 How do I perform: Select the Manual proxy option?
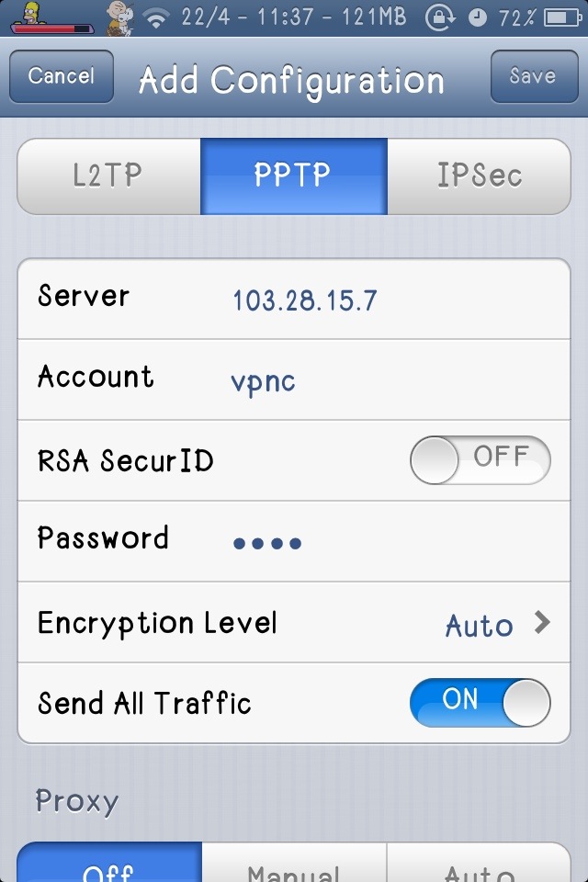[294, 862]
